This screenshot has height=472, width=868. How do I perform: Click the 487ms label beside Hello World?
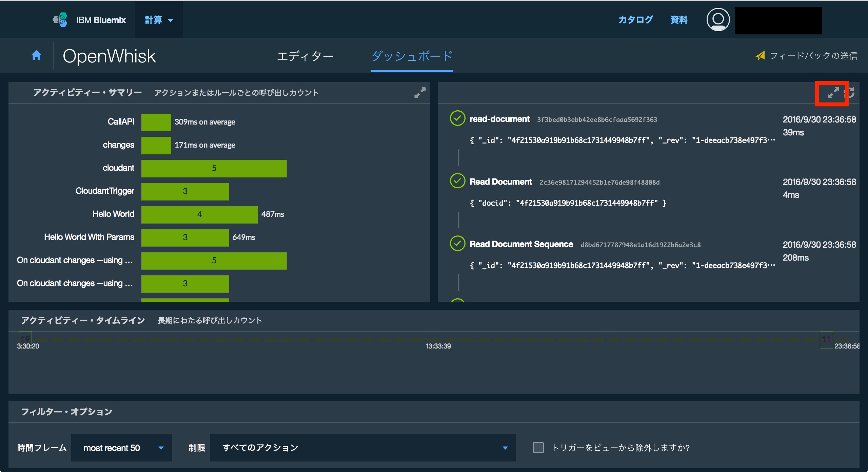pos(273,214)
